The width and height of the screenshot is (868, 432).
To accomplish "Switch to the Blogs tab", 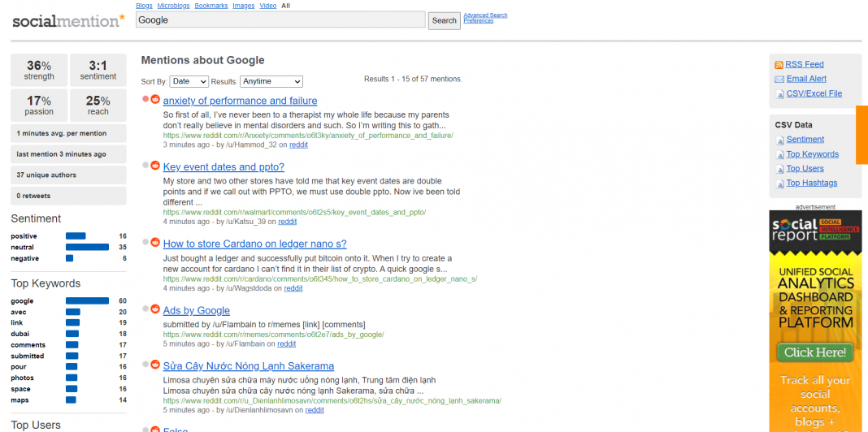I will [144, 6].
